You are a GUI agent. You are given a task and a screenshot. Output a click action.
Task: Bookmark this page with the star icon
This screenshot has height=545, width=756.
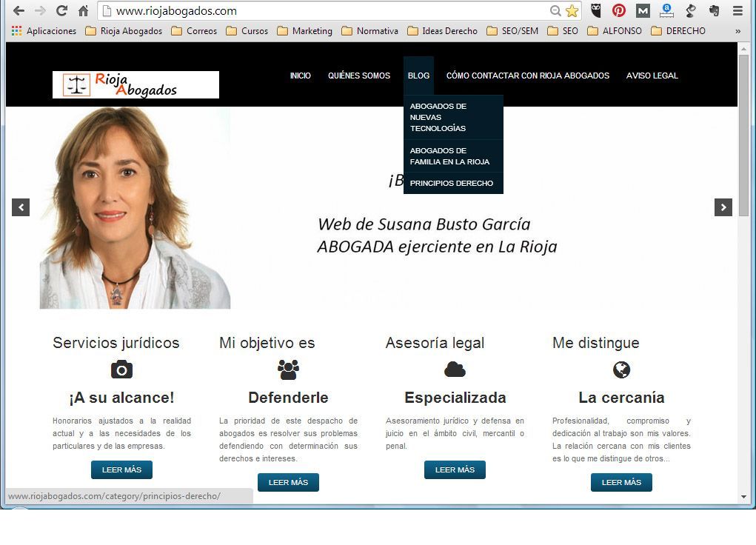(572, 10)
